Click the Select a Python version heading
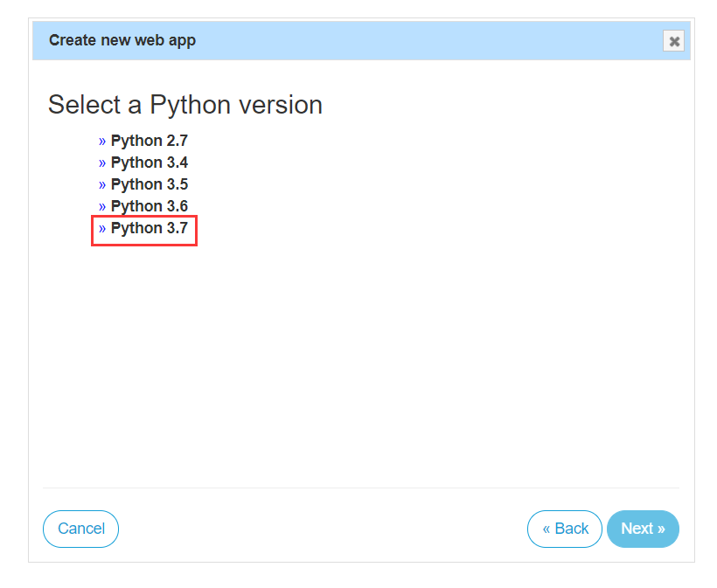Image resolution: width=717 pixels, height=588 pixels. pyautogui.click(x=185, y=105)
